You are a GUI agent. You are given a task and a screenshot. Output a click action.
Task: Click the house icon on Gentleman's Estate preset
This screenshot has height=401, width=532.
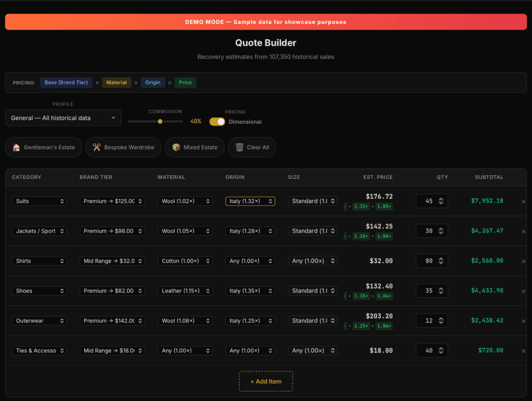[x=16, y=147]
